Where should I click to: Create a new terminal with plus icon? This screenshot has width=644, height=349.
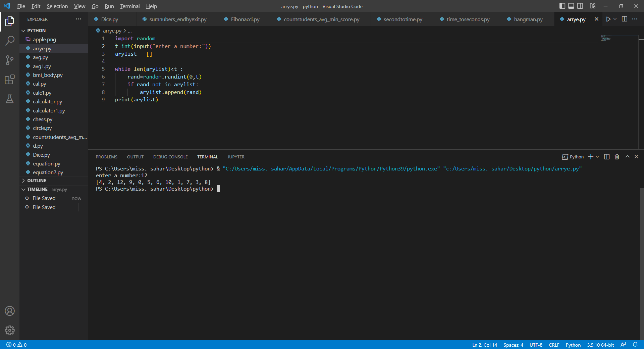tap(591, 157)
